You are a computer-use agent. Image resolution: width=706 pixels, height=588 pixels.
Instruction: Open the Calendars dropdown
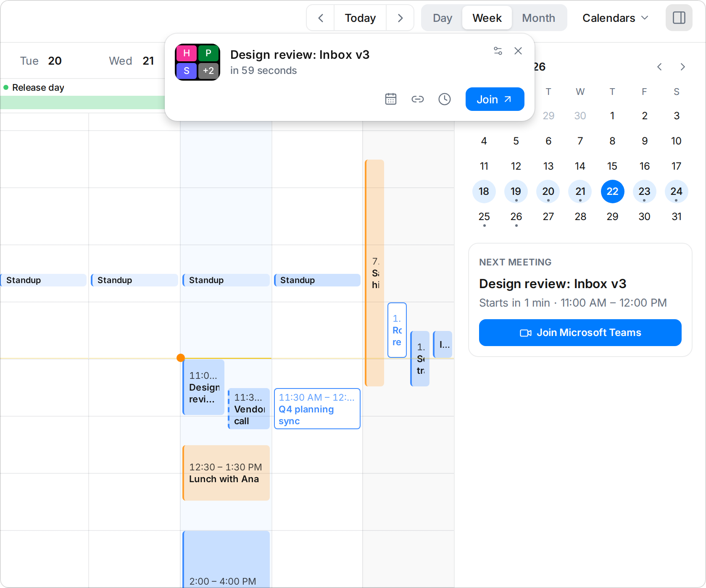point(616,18)
